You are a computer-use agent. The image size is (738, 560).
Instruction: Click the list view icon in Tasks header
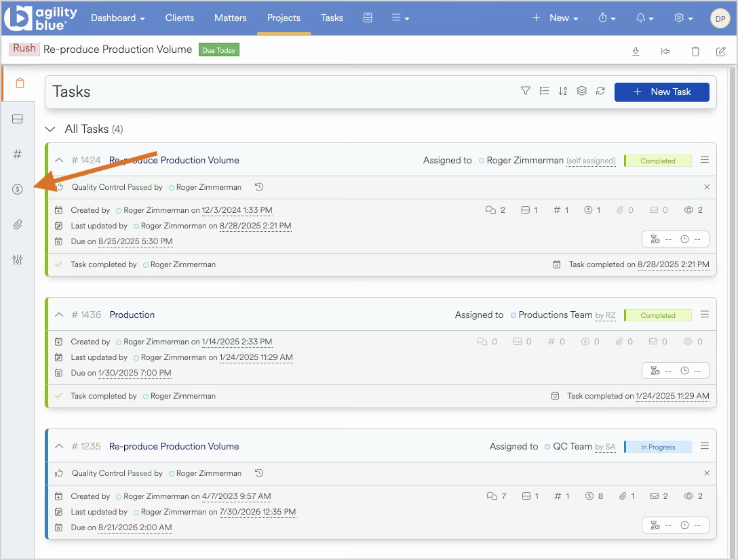(x=544, y=91)
